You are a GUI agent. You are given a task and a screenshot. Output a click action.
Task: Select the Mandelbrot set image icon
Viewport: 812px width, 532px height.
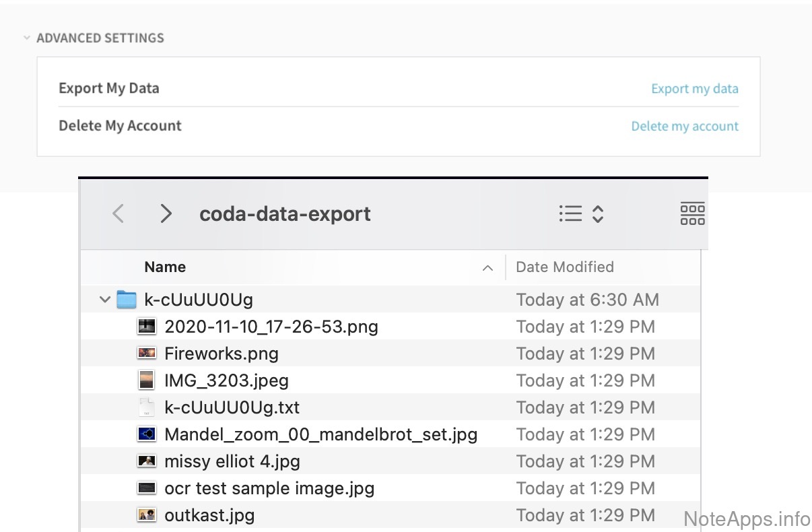[x=146, y=434]
